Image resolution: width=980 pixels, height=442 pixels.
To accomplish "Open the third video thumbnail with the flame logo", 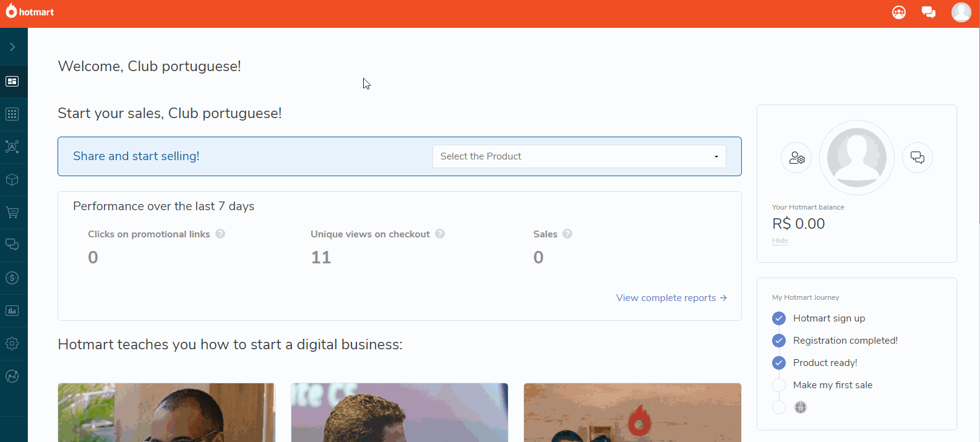I will [632, 412].
